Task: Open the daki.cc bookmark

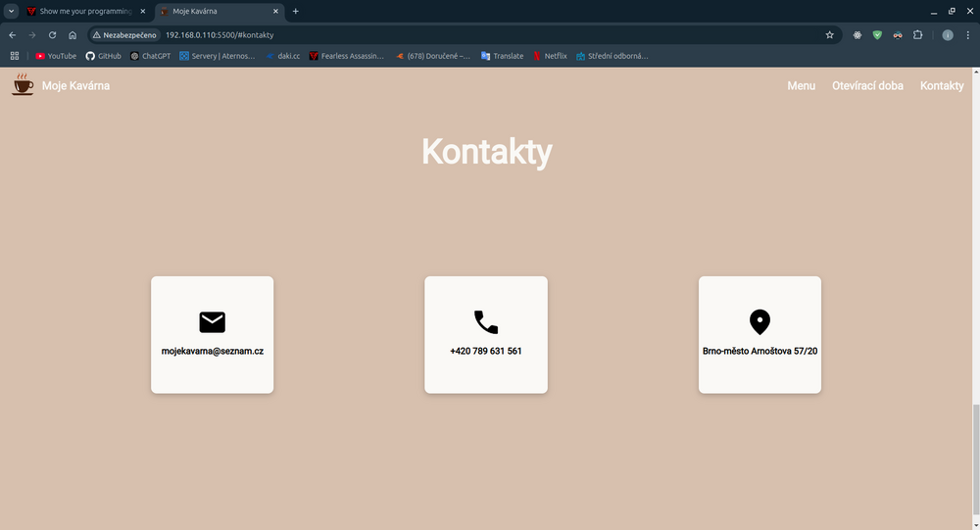Action: (x=282, y=56)
